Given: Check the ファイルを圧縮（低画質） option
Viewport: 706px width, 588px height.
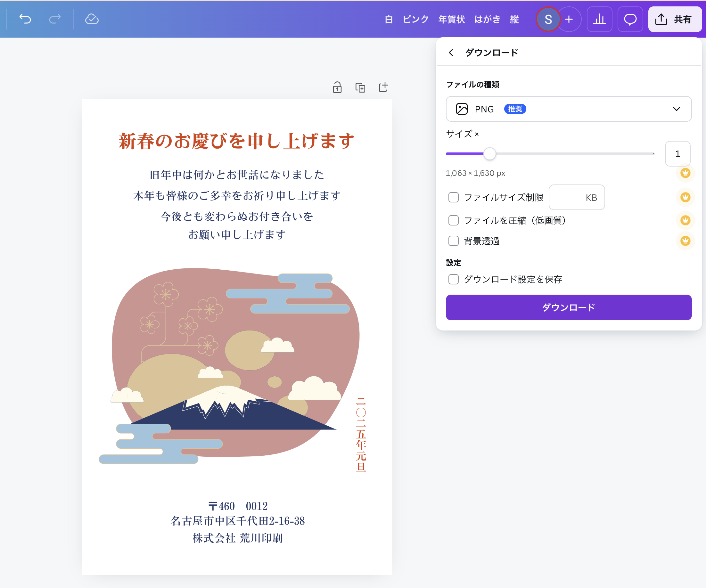Looking at the screenshot, I should click(454, 221).
